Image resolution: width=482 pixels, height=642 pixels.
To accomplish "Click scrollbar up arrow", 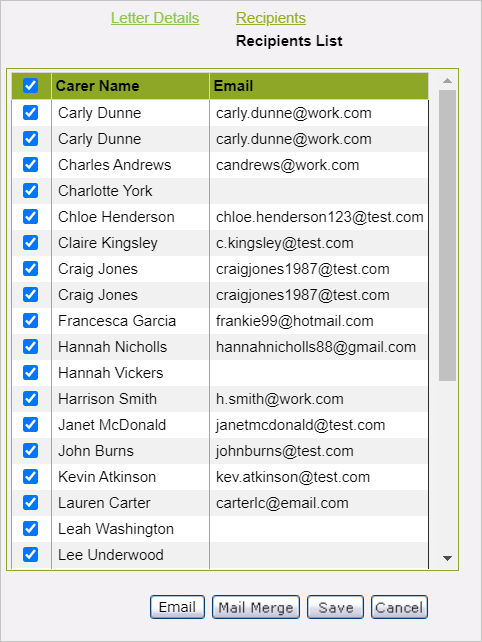I will click(447, 81).
